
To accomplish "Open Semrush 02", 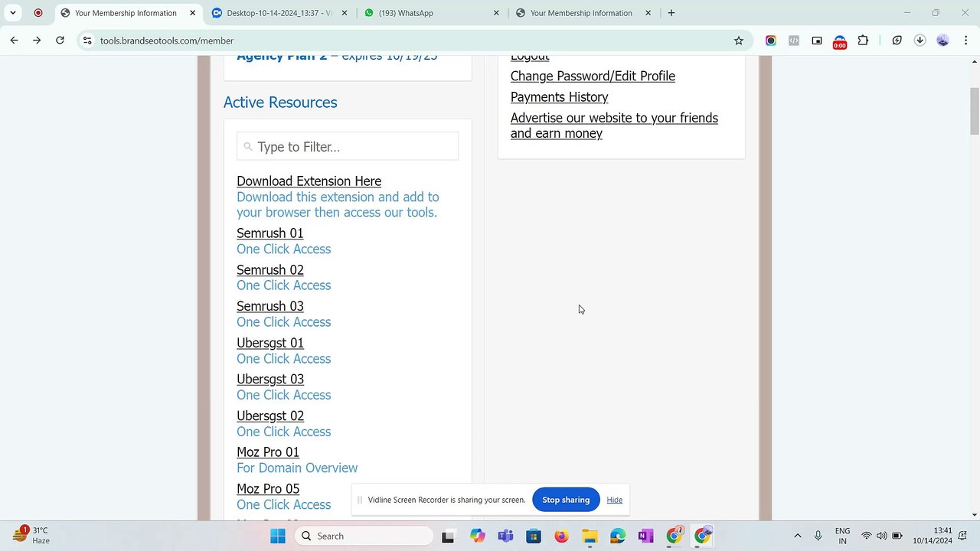I will pos(270,270).
